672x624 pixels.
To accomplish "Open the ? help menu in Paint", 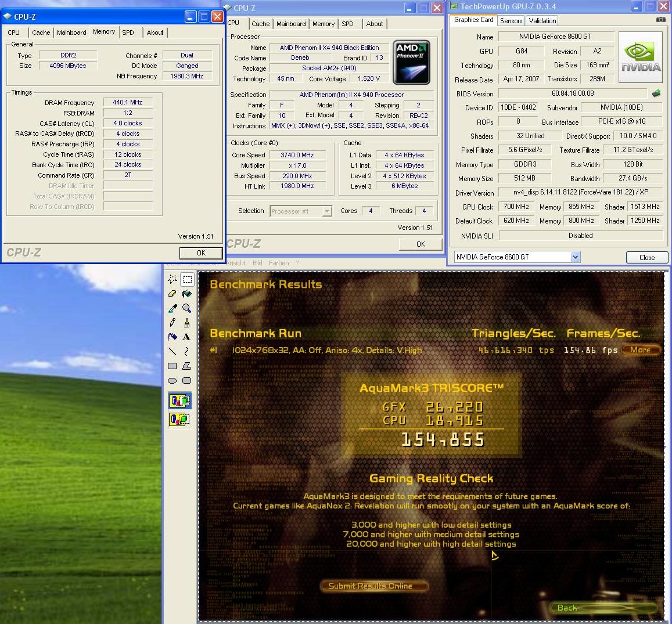I will (x=297, y=263).
